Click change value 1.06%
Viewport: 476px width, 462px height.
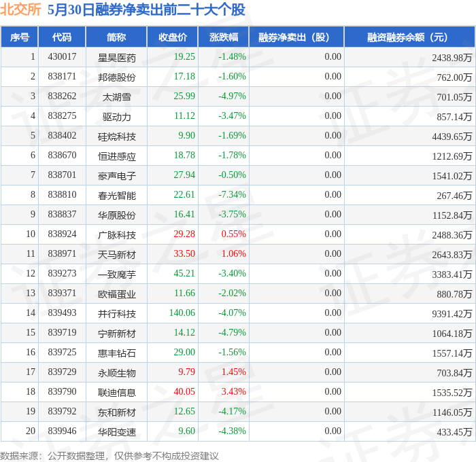tap(233, 254)
